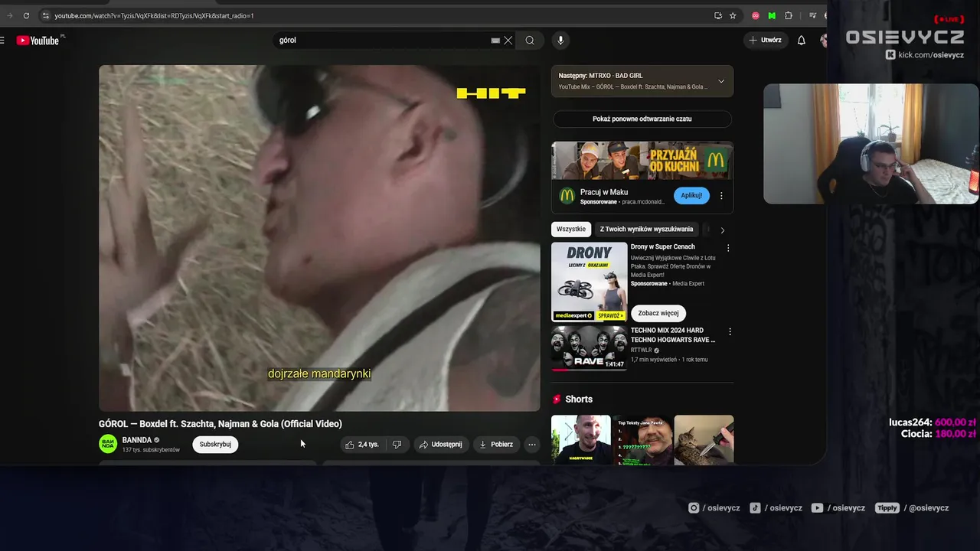Like the video with thumbs up
The height and width of the screenshot is (551, 980).
[362, 445]
